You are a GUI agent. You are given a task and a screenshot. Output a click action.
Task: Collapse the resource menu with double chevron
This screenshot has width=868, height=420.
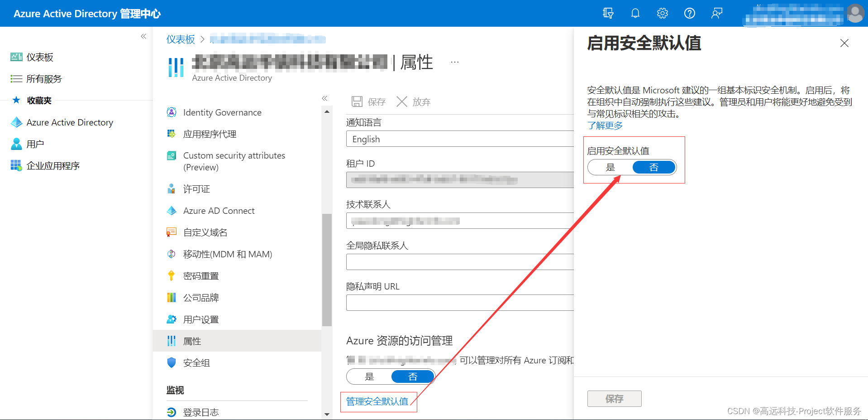324,98
